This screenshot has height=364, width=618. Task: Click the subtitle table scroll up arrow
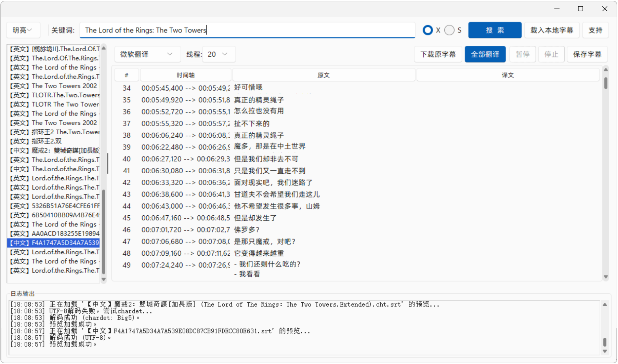tap(606, 70)
